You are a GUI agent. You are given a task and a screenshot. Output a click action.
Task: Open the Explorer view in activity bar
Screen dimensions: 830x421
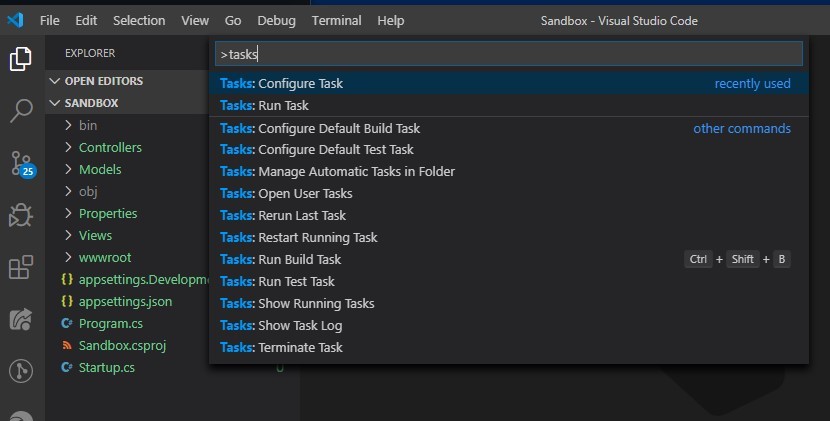pos(21,58)
